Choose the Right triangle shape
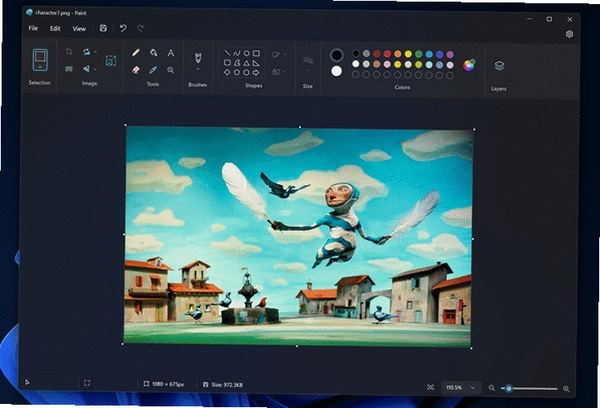 tap(256, 63)
